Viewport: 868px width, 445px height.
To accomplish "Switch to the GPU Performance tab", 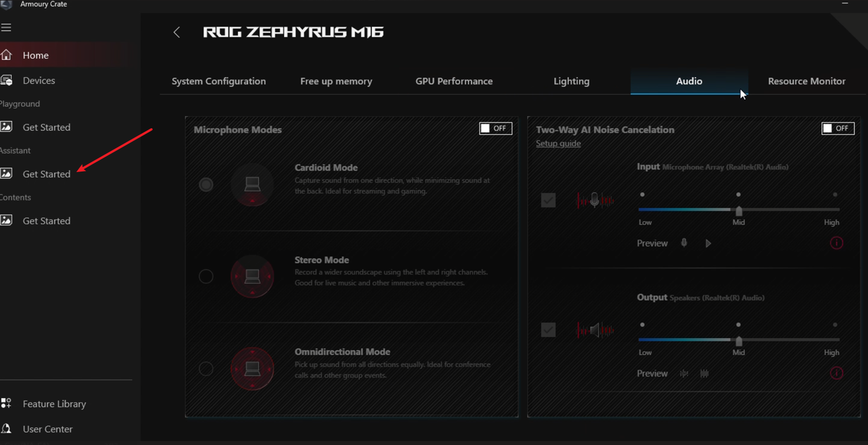I will (454, 81).
